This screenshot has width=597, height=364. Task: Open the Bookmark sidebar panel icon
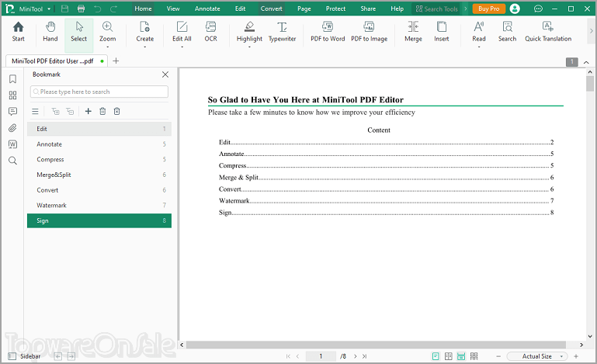click(x=12, y=79)
